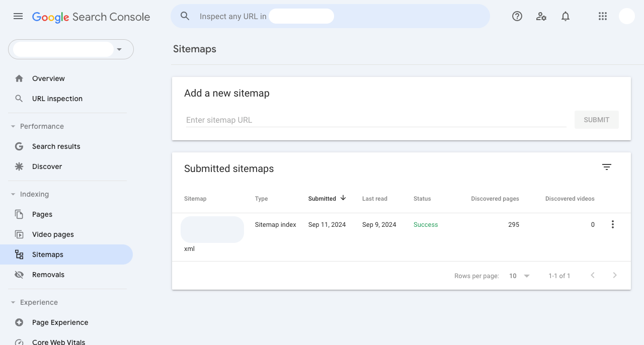This screenshot has width=644, height=345.
Task: Collapse the Performance section
Action: pos(13,126)
